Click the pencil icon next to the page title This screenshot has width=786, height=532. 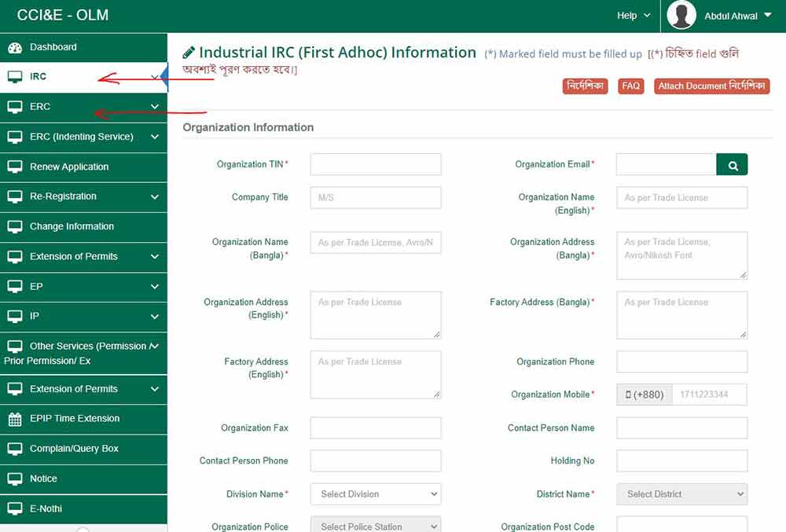coord(189,52)
